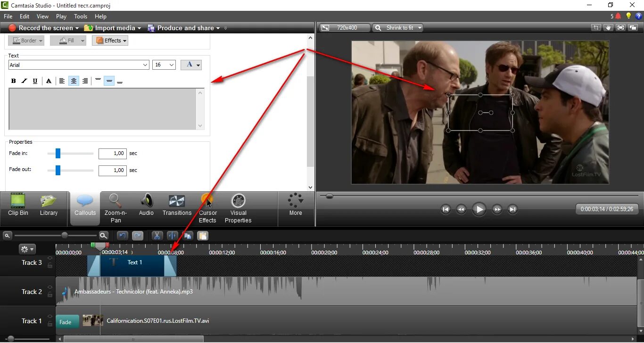This screenshot has width=644, height=343.
Task: Align callout text right
Action: click(85, 81)
